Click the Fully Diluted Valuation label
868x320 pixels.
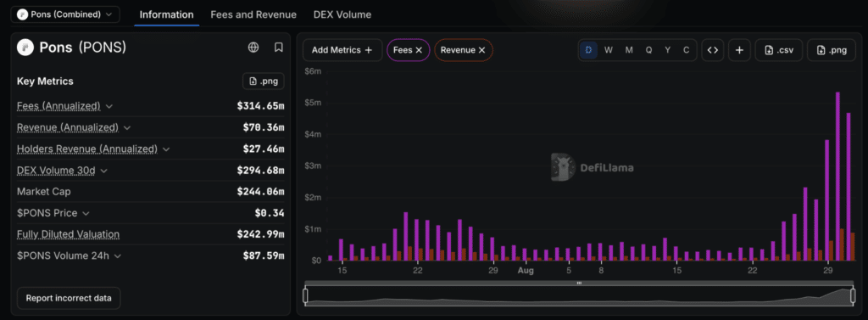tap(68, 234)
